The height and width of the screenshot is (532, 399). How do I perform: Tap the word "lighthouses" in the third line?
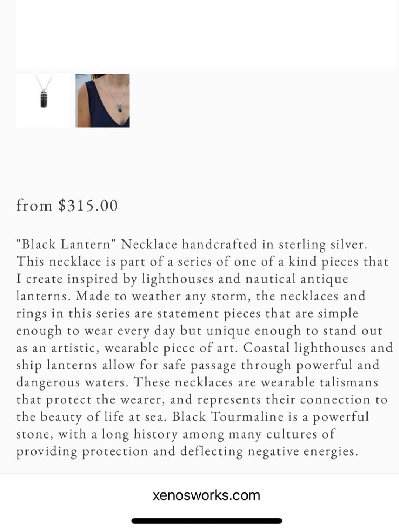178,279
